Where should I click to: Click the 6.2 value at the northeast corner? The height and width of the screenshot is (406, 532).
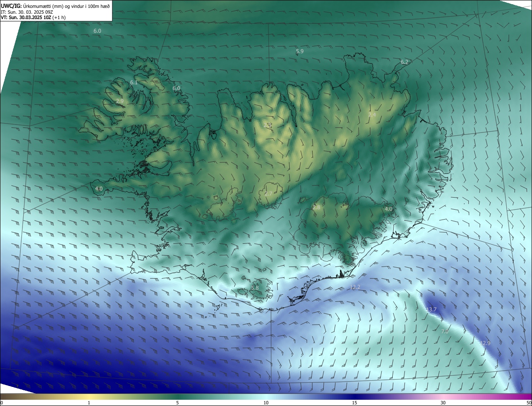pos(404,62)
